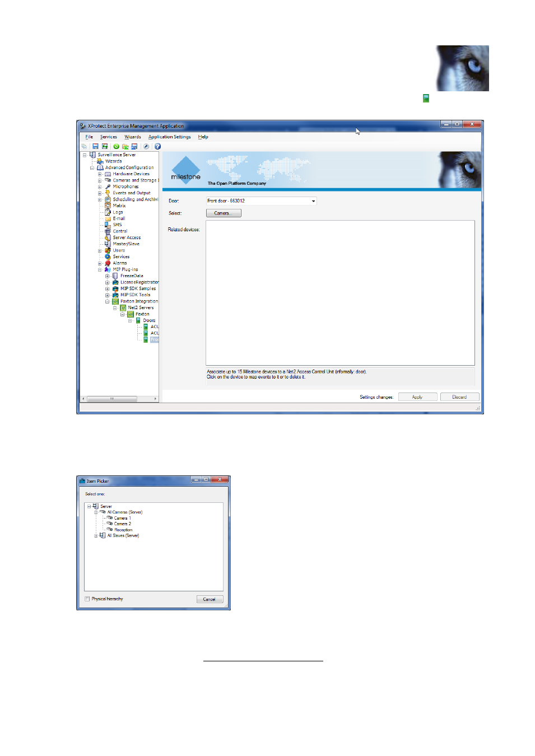535x756 pixels.
Task: Choose Reception camera in Item Picker
Action: 124,530
